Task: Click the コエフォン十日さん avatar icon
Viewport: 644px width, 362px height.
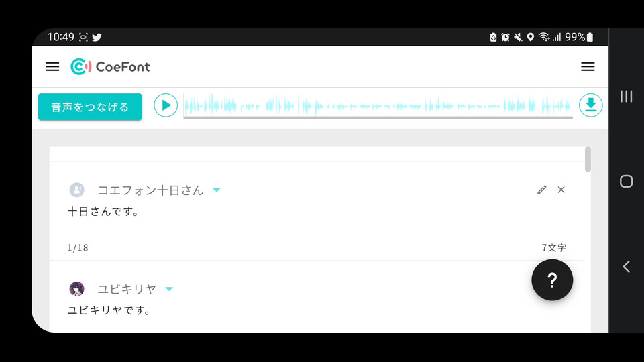Action: click(x=76, y=190)
